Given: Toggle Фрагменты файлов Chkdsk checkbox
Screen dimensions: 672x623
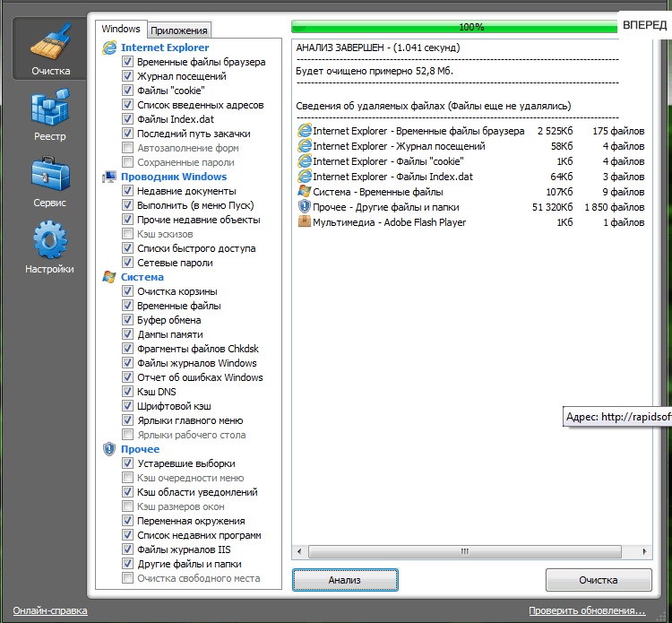Looking at the screenshot, I should tap(127, 349).
